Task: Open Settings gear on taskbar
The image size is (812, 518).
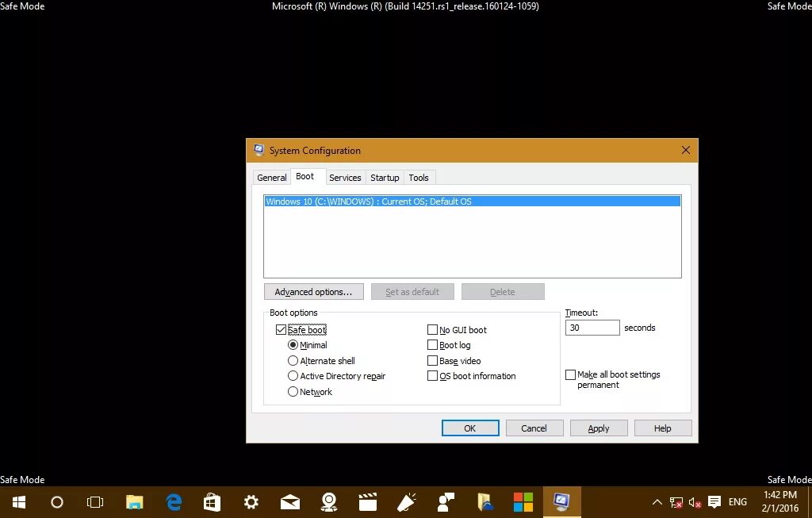Action: click(251, 502)
